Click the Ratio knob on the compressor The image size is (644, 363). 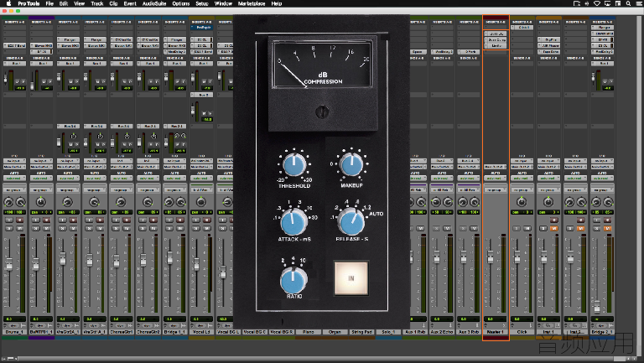point(293,280)
